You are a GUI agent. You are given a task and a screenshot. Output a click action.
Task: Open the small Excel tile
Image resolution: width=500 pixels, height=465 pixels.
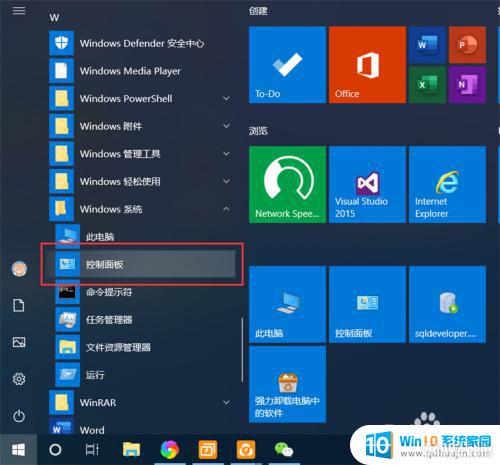pyautogui.click(x=427, y=85)
